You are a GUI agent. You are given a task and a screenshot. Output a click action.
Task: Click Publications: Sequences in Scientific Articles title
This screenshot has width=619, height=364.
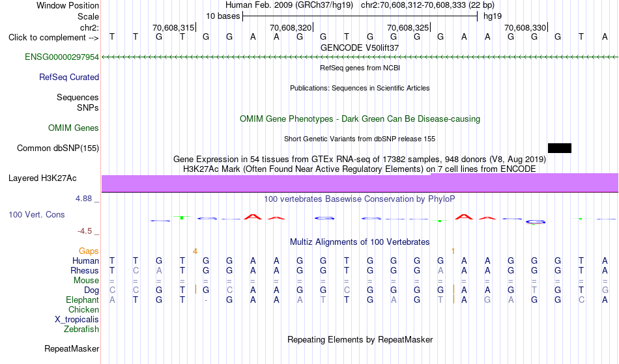[360, 88]
